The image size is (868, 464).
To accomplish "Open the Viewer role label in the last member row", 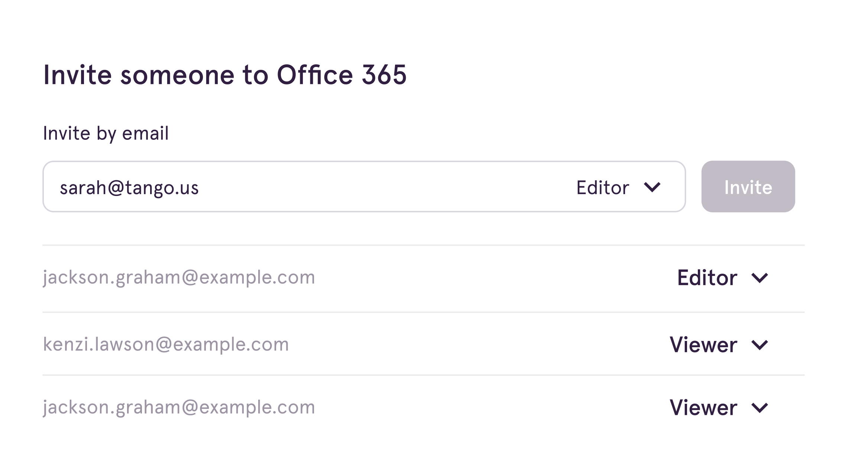I will 703,407.
